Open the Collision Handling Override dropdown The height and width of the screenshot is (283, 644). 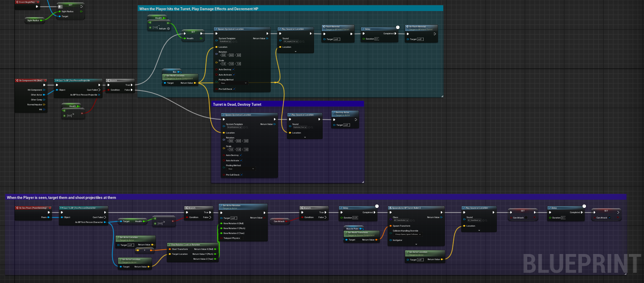(x=408, y=234)
